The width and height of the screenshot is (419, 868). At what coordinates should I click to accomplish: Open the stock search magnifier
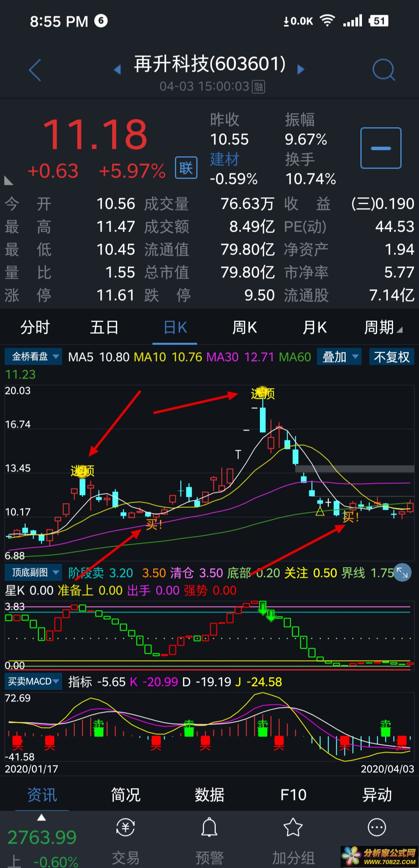383,70
